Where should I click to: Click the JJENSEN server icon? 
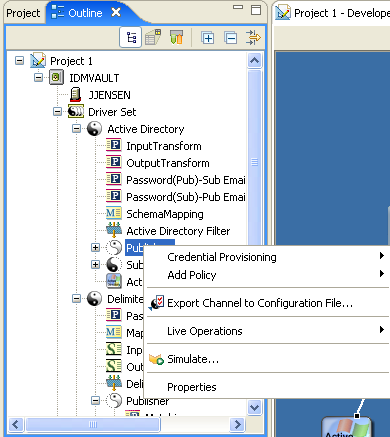point(76,95)
